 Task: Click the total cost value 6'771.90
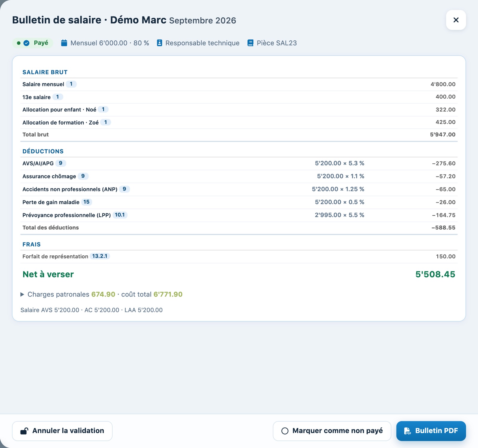click(168, 294)
